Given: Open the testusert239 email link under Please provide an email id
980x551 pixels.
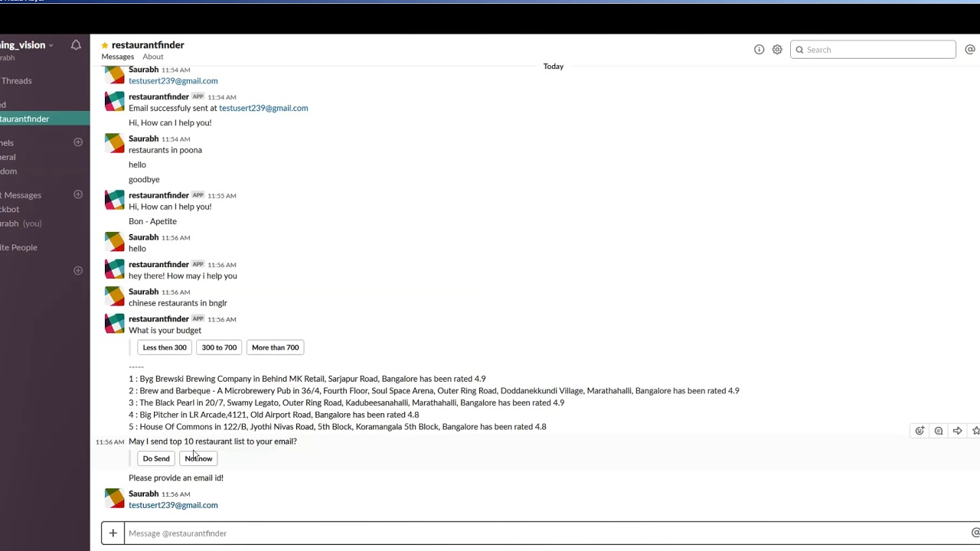Looking at the screenshot, I should (173, 505).
